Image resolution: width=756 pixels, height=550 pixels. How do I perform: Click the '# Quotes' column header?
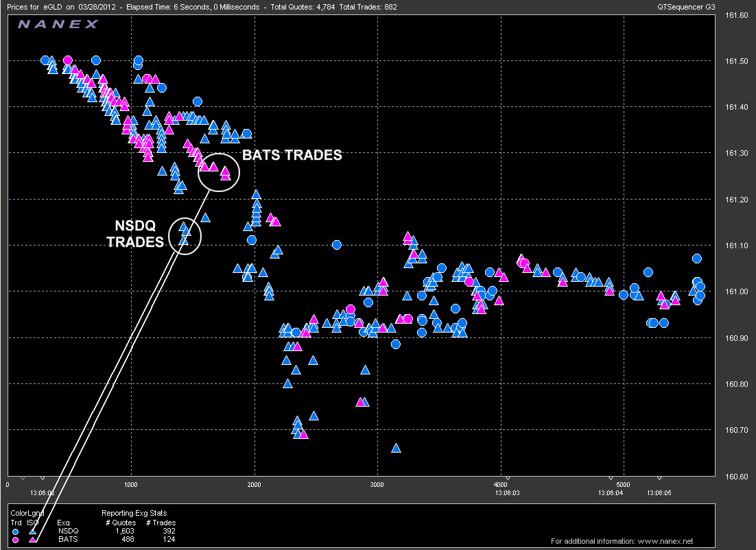point(121,523)
